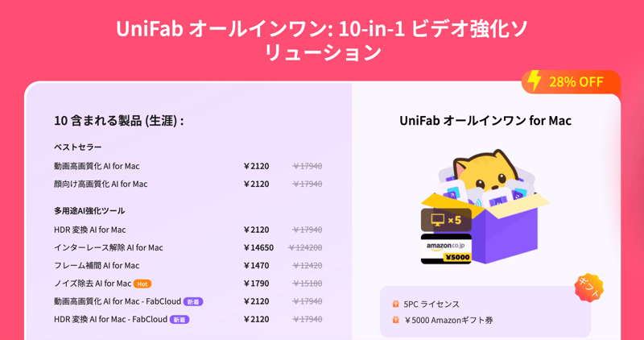Click the UniFab オールインワン for Mac title

(485, 121)
